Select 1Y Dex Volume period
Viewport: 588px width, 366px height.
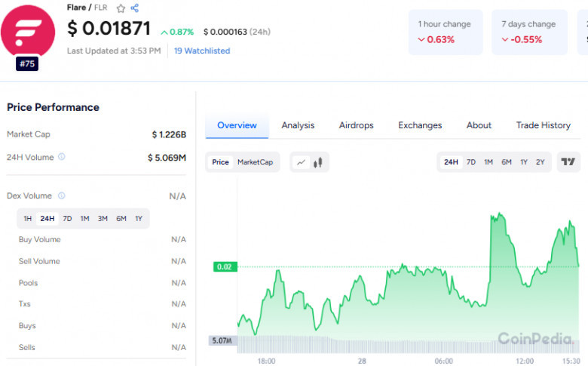pos(139,219)
